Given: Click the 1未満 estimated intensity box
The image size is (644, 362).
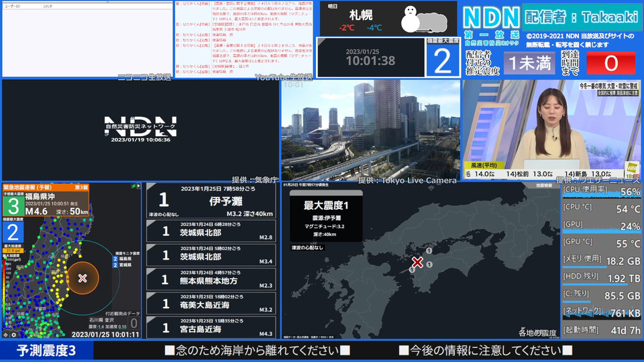Looking at the screenshot, I should coord(529,63).
